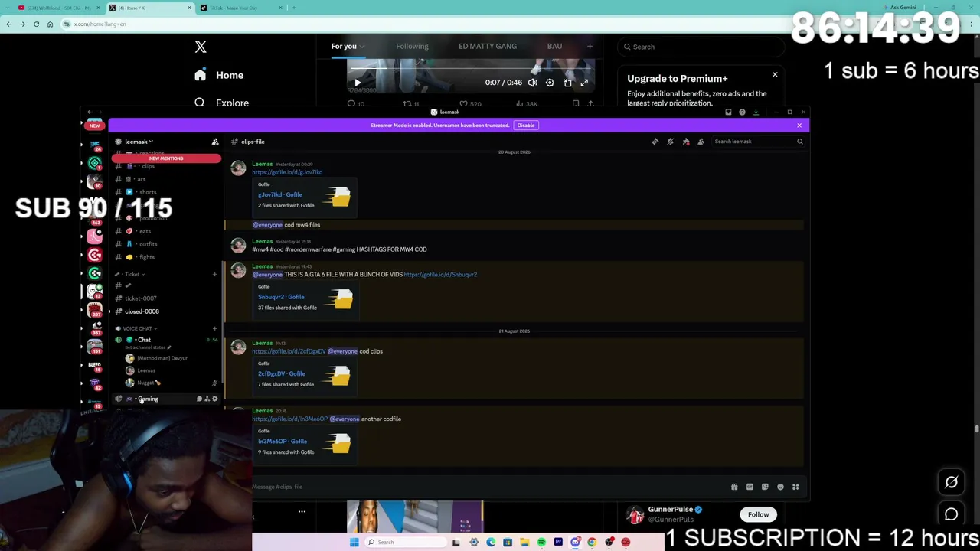Open the emoji picker in message bar

780,487
